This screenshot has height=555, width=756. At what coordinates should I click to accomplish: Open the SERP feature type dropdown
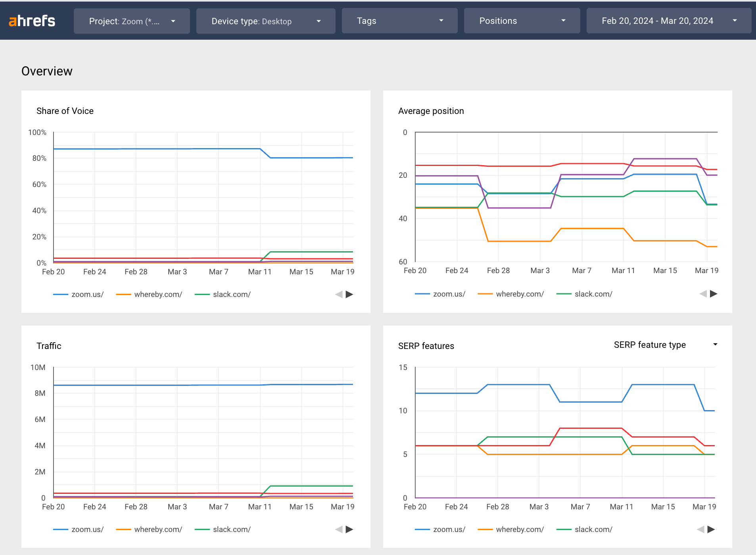pyautogui.click(x=665, y=345)
